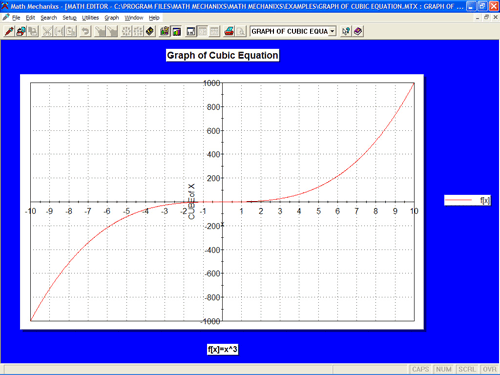Select the Graph of Cubic Equation title box

pyautogui.click(x=222, y=55)
